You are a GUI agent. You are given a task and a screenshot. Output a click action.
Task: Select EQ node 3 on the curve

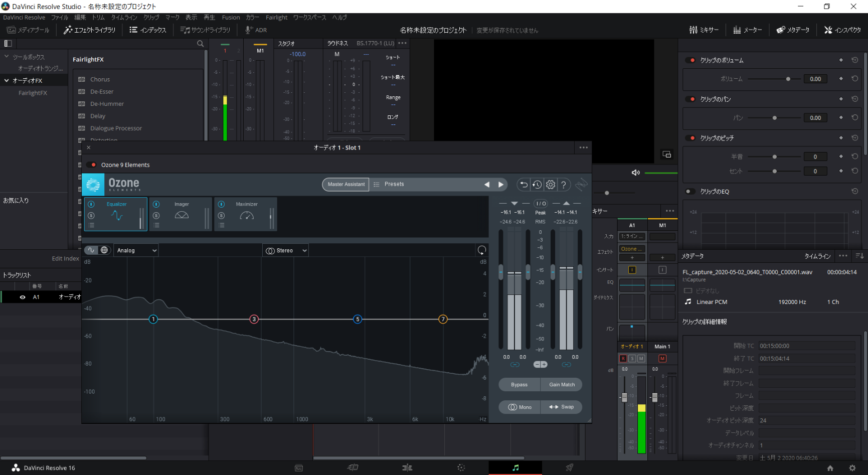pos(254,319)
